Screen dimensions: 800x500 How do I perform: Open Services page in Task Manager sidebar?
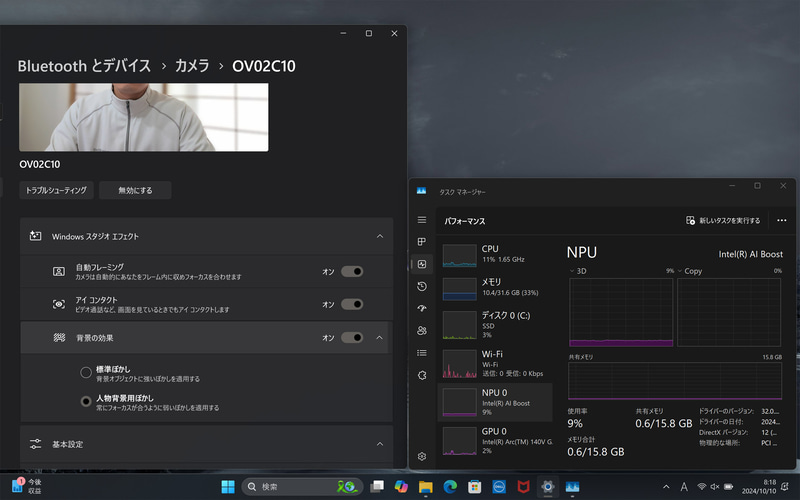pos(422,375)
